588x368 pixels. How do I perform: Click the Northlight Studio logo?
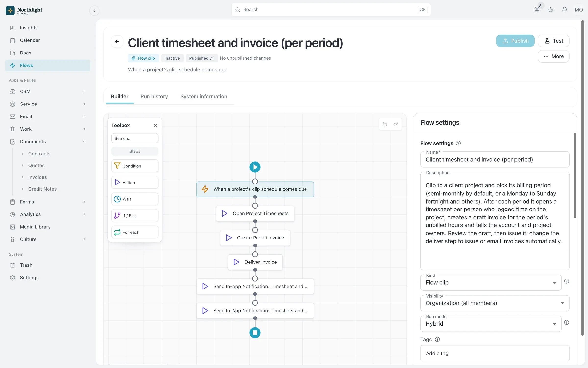point(24,11)
